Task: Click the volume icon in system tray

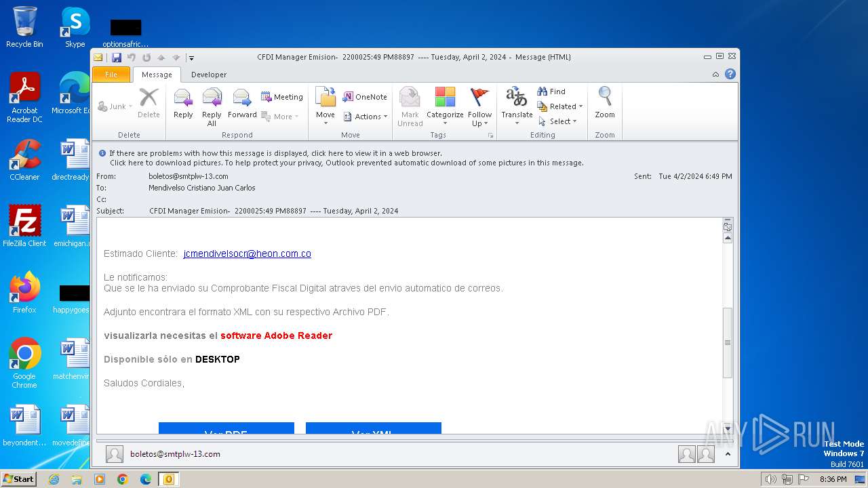Action: point(771,479)
